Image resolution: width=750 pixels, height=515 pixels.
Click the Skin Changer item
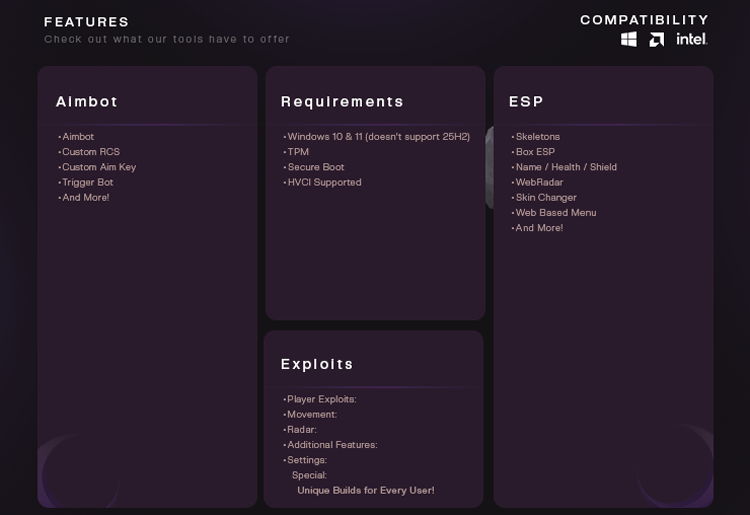544,197
